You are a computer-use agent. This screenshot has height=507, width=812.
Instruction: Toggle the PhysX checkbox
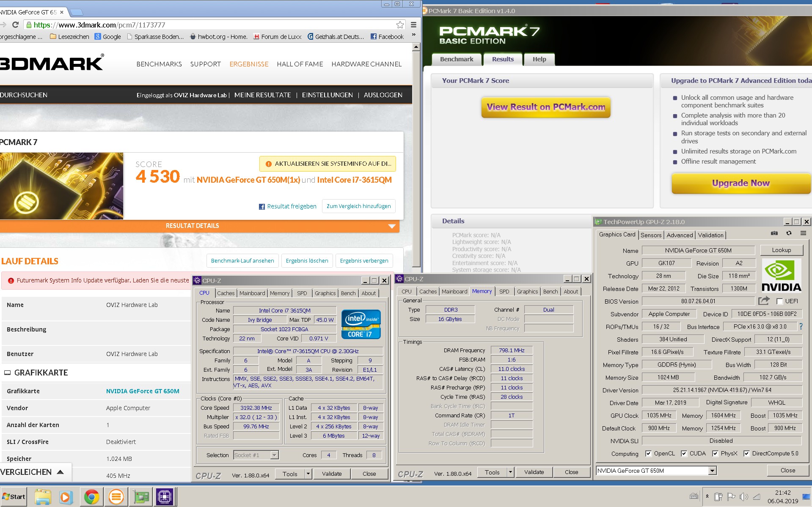pos(715,453)
